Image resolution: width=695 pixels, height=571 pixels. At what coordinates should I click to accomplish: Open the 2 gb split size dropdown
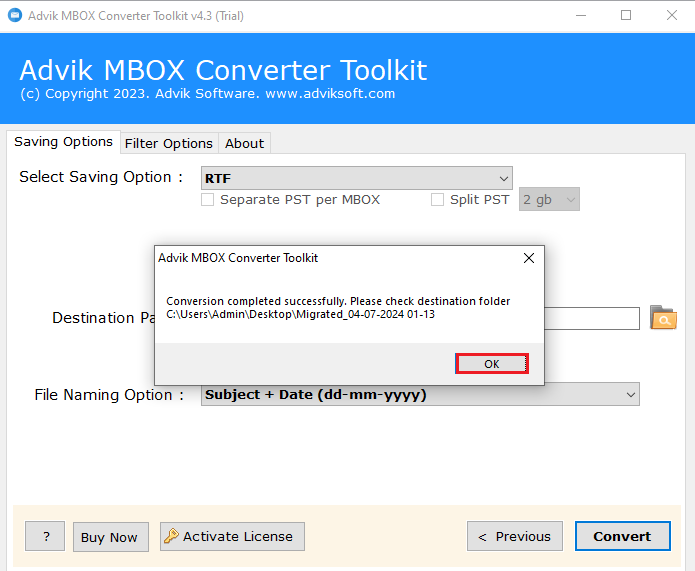click(x=549, y=199)
